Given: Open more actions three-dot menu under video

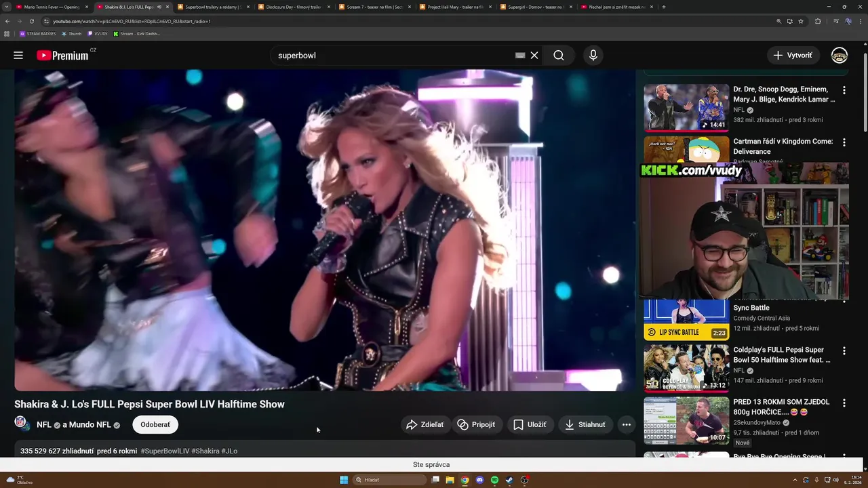Looking at the screenshot, I should pyautogui.click(x=627, y=425).
